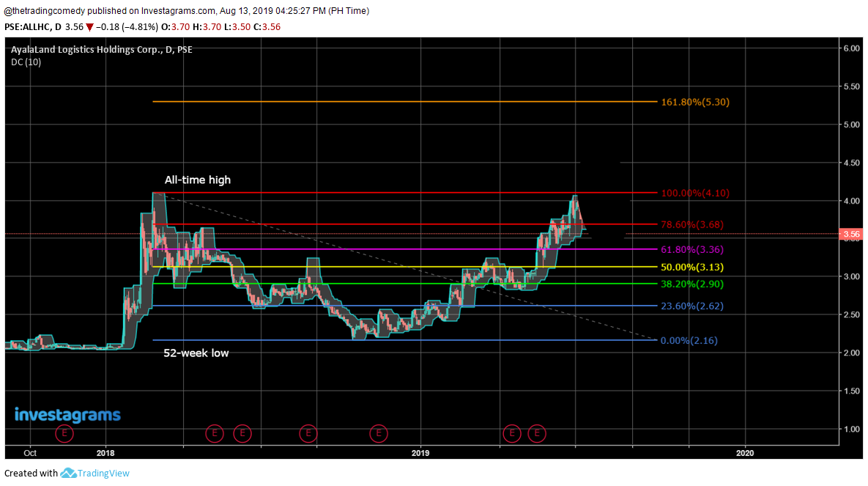Click the 52-week low annotation
The height and width of the screenshot is (486, 868).
point(196,353)
